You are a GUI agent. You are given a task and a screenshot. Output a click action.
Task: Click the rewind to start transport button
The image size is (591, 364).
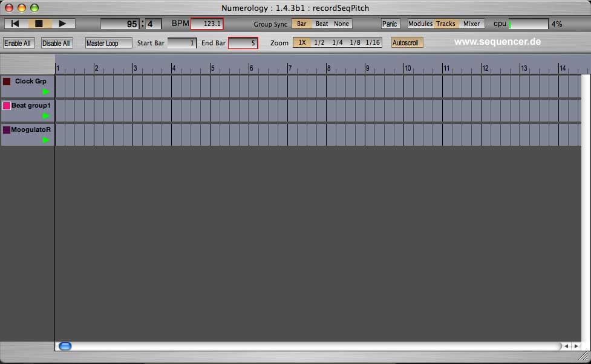pyautogui.click(x=16, y=24)
